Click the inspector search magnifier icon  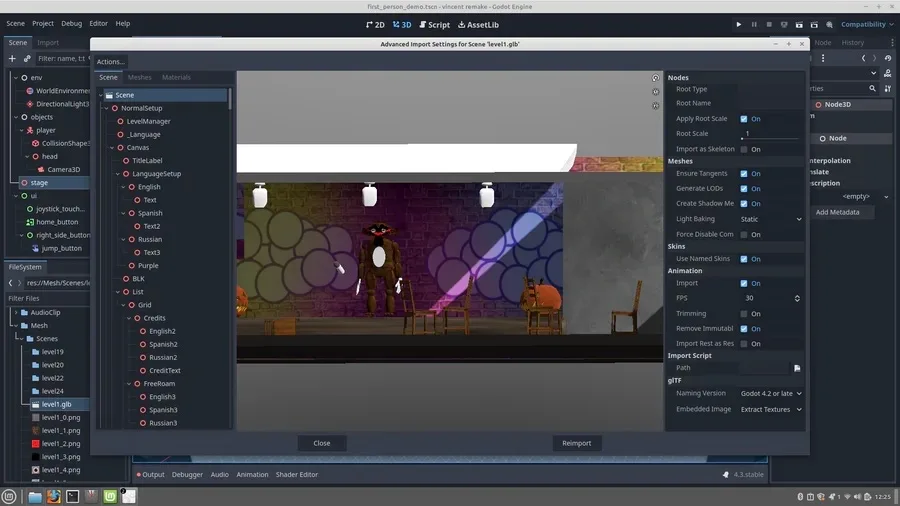[x=872, y=88]
